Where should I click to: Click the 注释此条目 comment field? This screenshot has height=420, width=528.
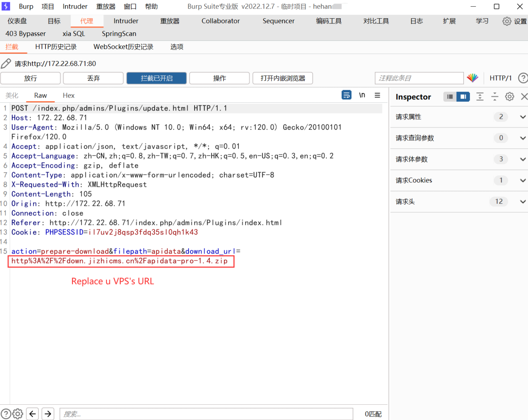(x=419, y=78)
